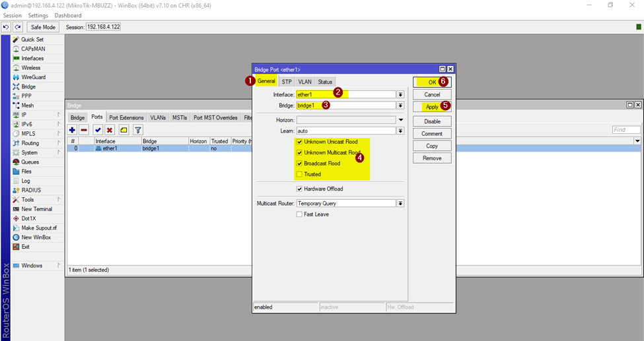The image size is (644, 341).
Task: Click the Session address field
Action: click(x=103, y=27)
